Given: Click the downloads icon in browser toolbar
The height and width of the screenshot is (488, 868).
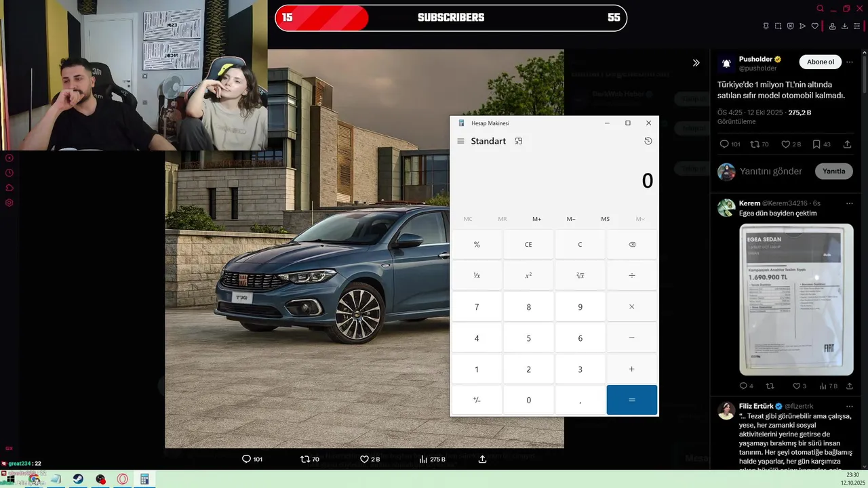Looking at the screenshot, I should pyautogui.click(x=845, y=26).
